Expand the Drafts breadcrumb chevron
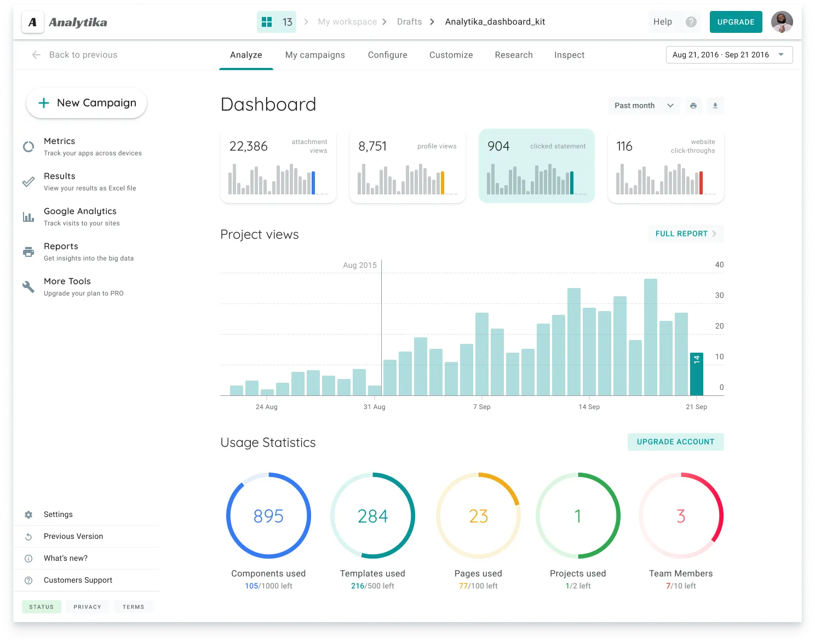Viewport: 815px width, 644px height. tap(432, 22)
